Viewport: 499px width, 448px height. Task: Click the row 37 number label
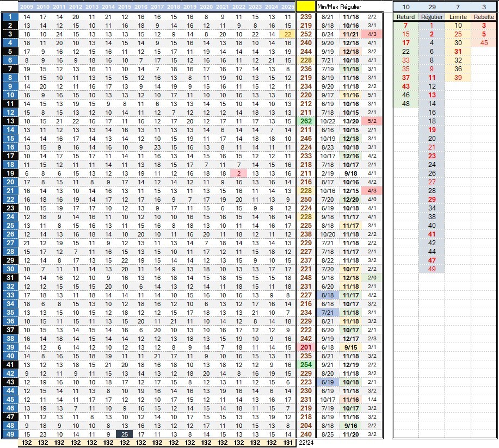[9, 329]
